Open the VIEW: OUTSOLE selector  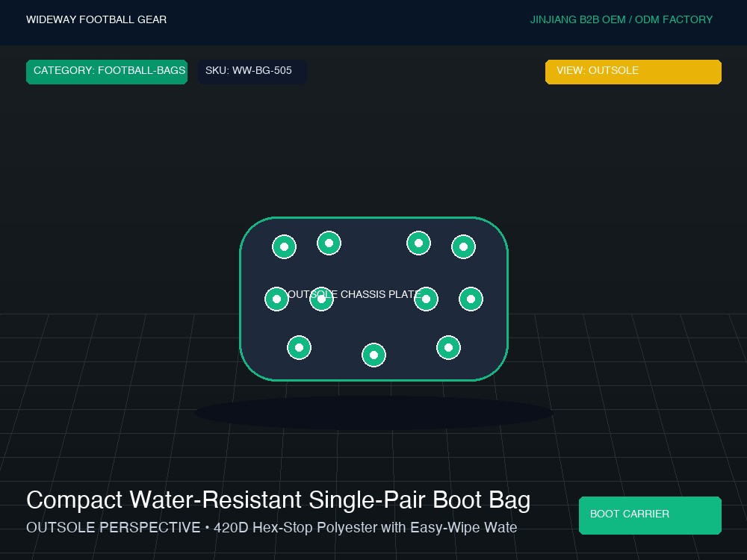[633, 72]
